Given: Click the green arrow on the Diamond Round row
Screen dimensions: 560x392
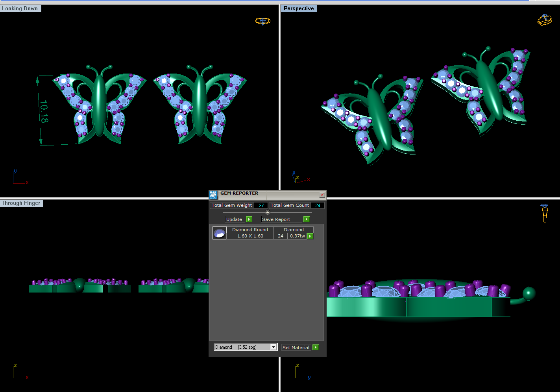Looking at the screenshot, I should click(x=310, y=236).
